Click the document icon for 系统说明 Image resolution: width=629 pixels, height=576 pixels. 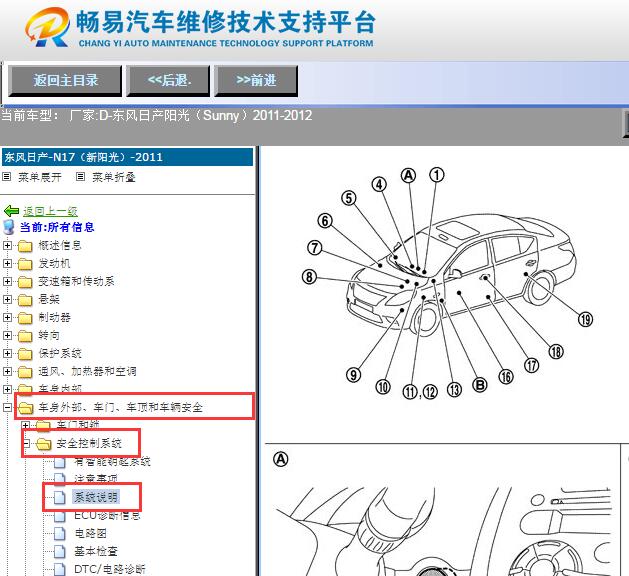pos(60,497)
